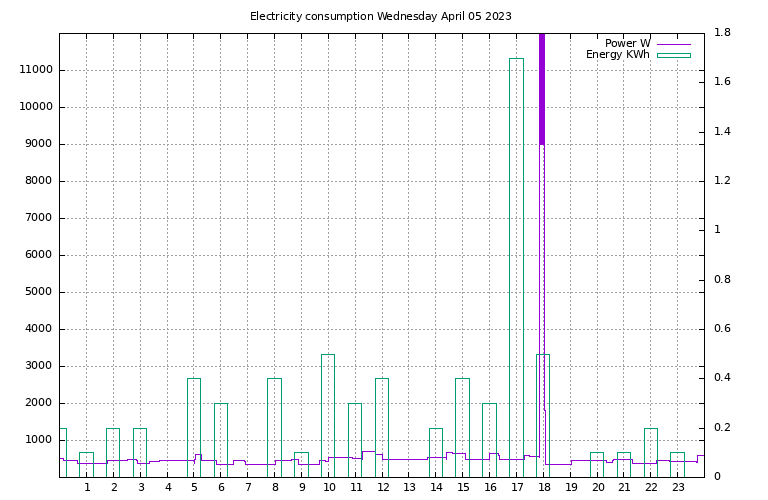Screen dimensions: 768x500
Task: Click the thick purple power spike near hour 18
Action: pos(542,89)
